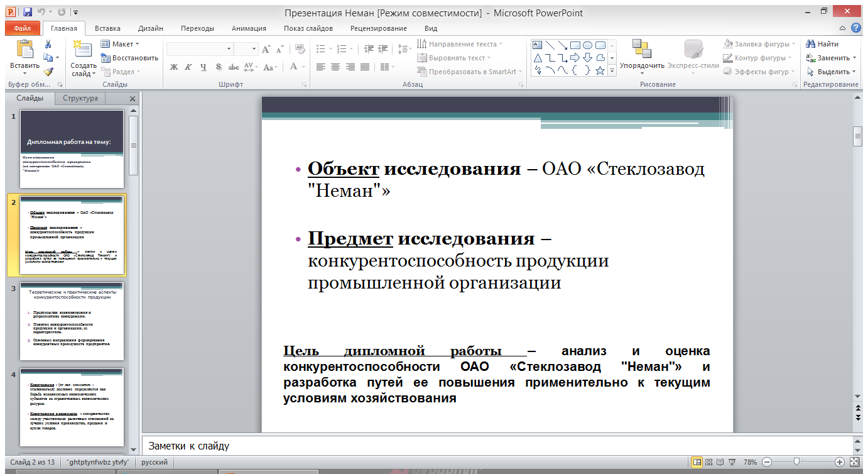868x474 pixels.
Task: Click zoom in plus button
Action: (840, 462)
